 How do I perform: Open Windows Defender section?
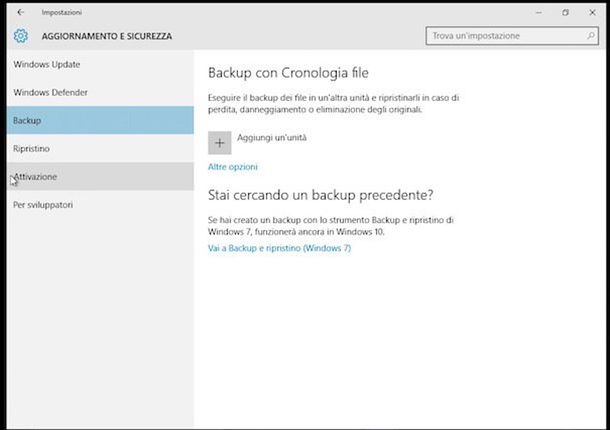100,92
